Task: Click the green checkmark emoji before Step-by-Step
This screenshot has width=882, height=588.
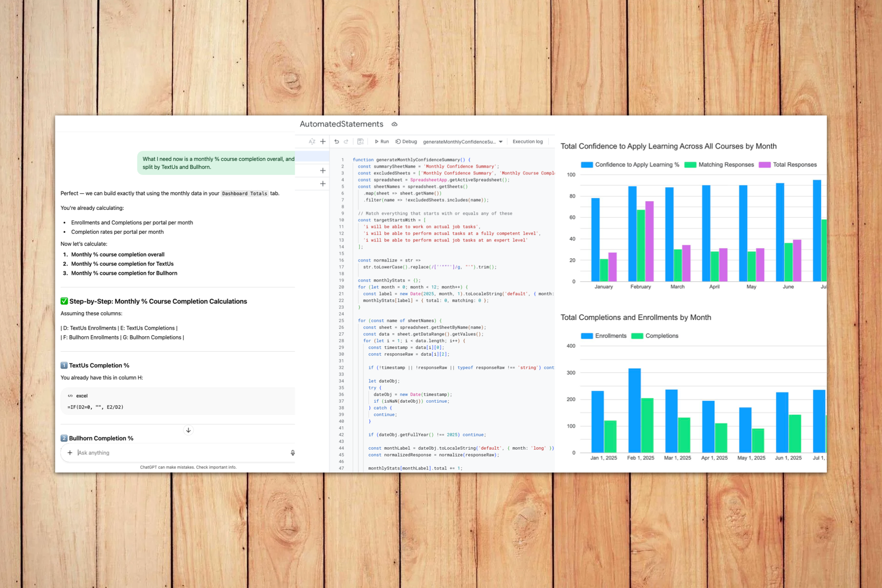Action: click(x=64, y=301)
